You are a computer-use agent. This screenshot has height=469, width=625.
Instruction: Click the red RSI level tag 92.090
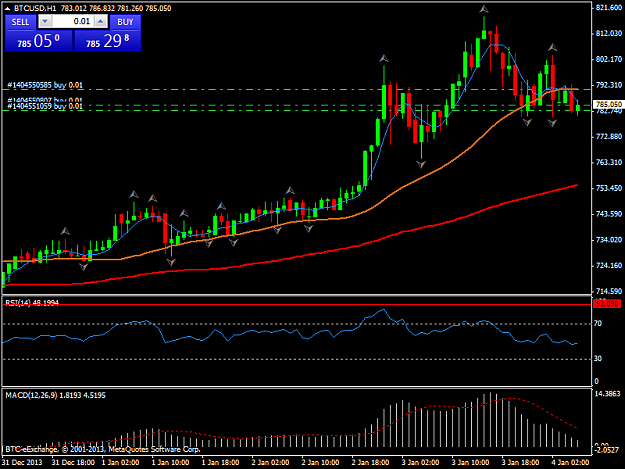point(607,304)
